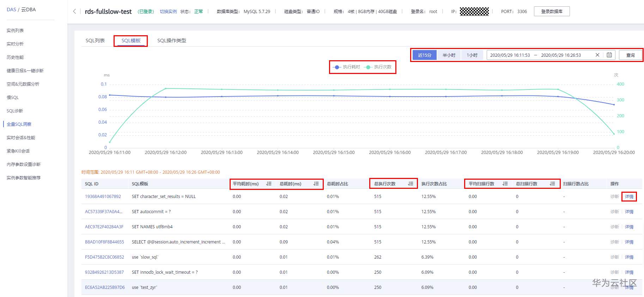Edit the start time 2020/05/29 16:11:53

(510, 55)
